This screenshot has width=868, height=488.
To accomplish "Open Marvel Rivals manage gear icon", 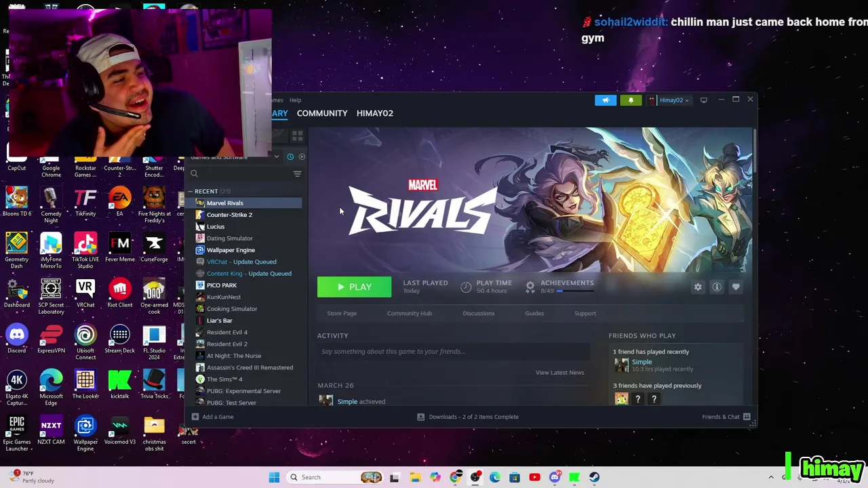I will (x=698, y=287).
